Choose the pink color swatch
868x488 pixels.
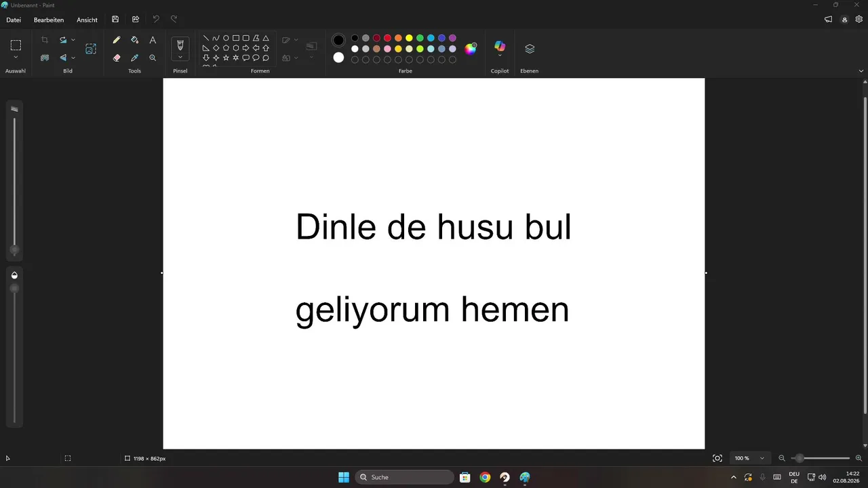(387, 49)
